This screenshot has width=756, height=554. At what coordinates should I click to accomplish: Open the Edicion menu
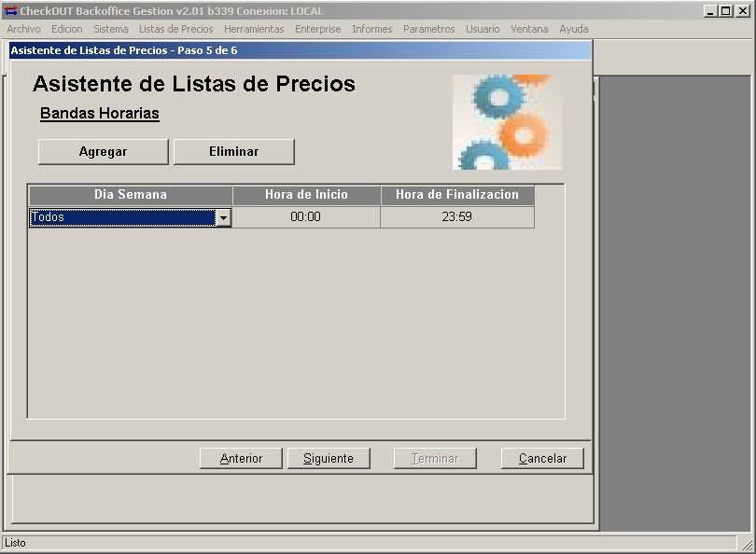(x=67, y=29)
